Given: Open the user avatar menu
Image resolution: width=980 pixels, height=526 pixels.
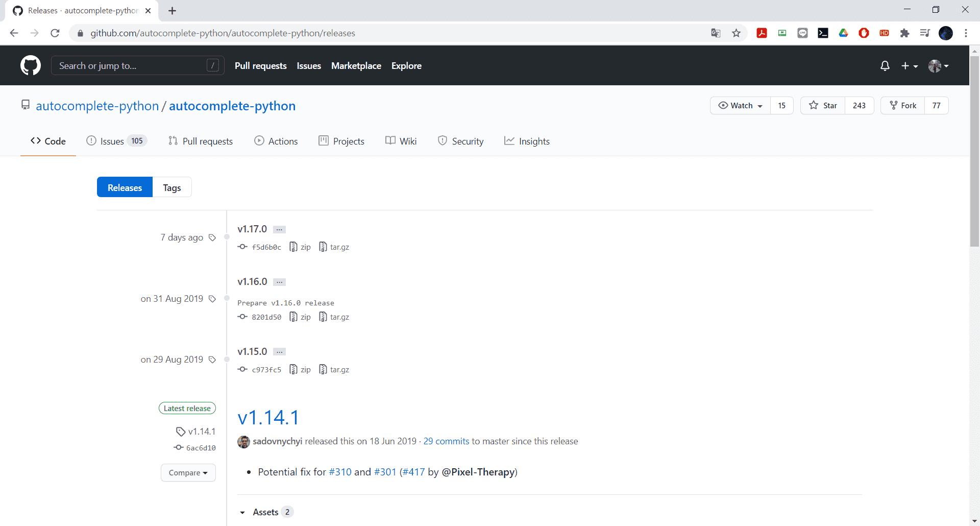Looking at the screenshot, I should 939,66.
